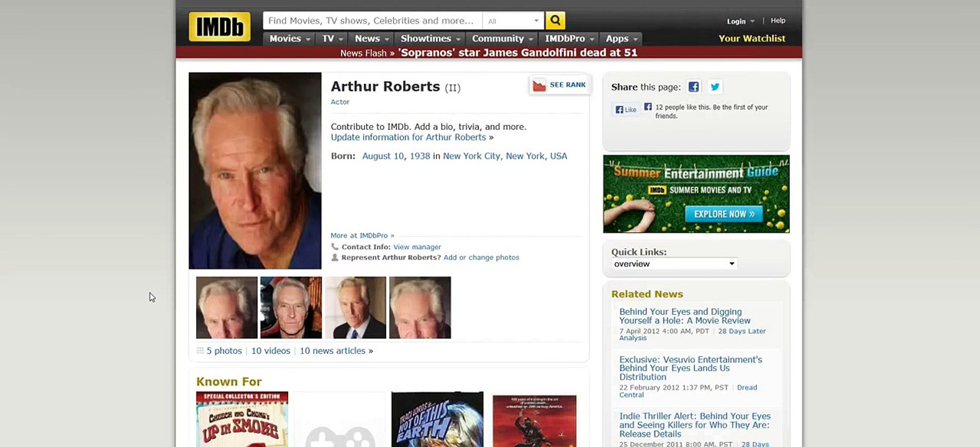Click New York City birthplace link
The image size is (980, 447).
tap(505, 156)
